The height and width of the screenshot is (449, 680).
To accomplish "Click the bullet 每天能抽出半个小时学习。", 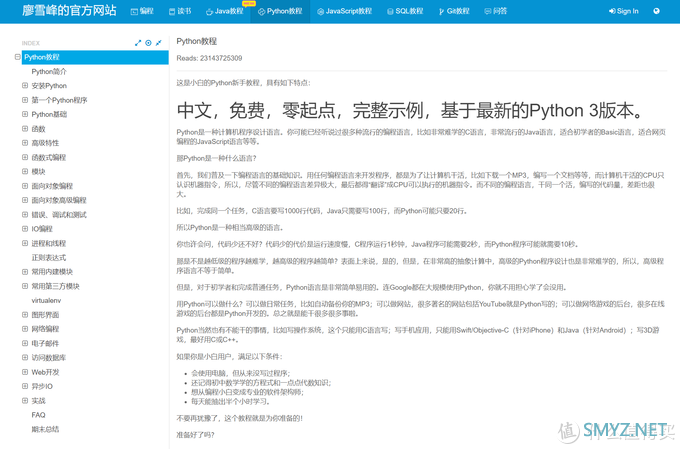I will 231,402.
